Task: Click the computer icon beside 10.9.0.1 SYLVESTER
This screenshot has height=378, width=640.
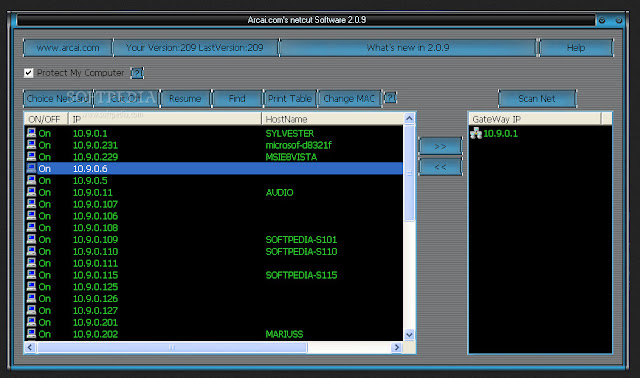Action: click(31, 133)
